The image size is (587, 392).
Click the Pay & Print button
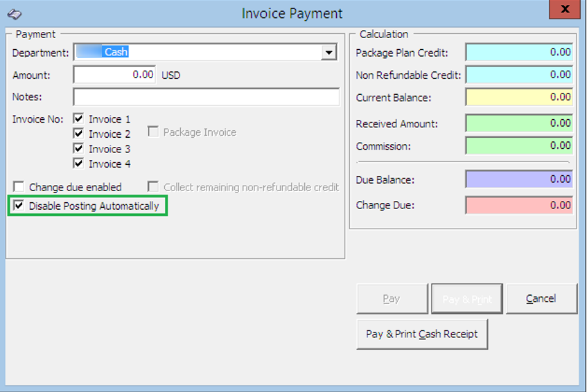pos(467,299)
